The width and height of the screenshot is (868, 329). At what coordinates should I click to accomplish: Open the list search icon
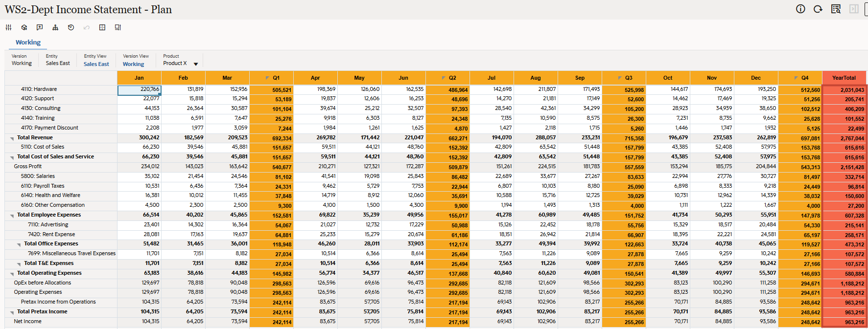836,9
